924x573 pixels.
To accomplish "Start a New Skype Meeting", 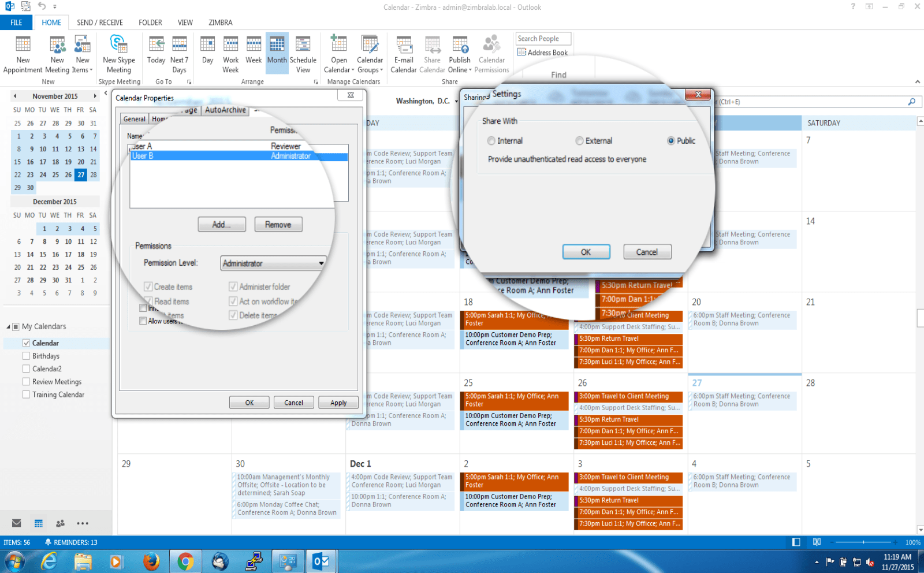I will click(119, 54).
